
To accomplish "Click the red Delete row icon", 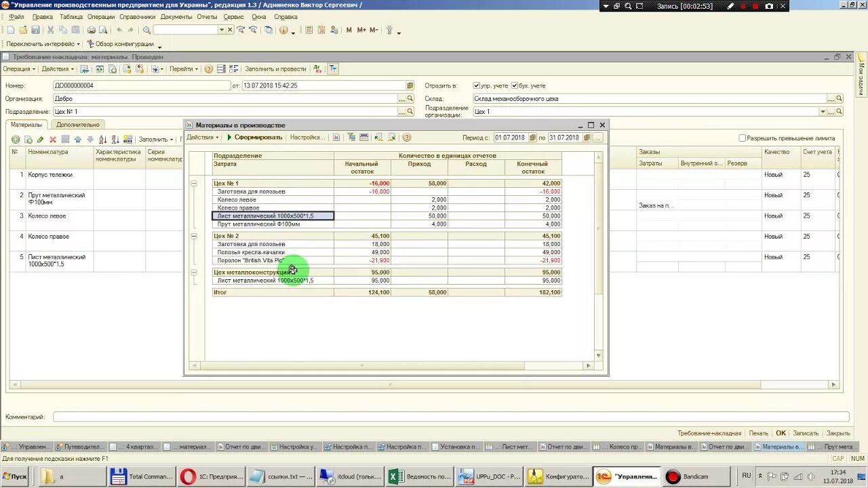I will point(53,139).
